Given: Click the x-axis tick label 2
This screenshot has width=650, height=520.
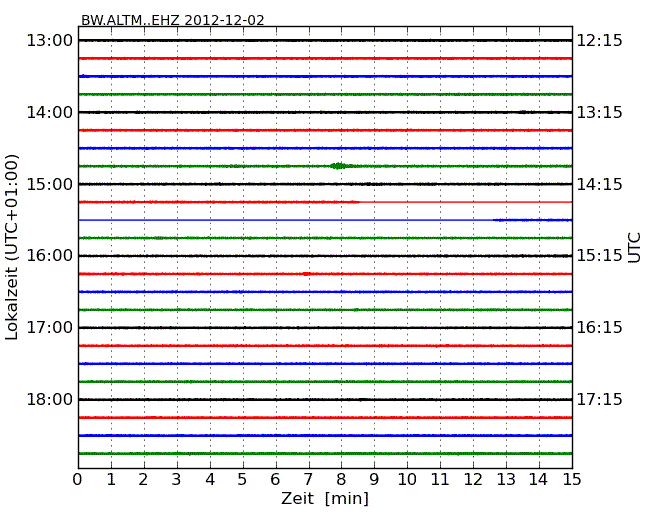Looking at the screenshot, I should click(143, 480).
